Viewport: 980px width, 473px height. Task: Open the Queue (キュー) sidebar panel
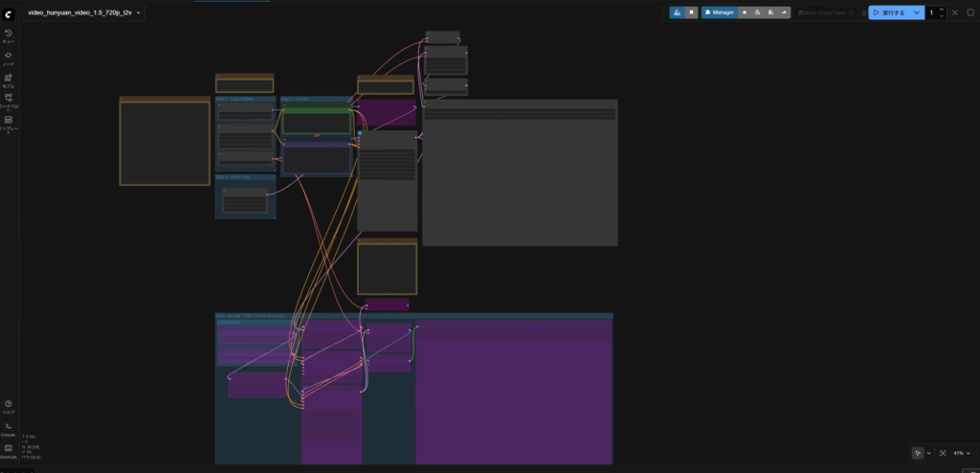pos(9,36)
